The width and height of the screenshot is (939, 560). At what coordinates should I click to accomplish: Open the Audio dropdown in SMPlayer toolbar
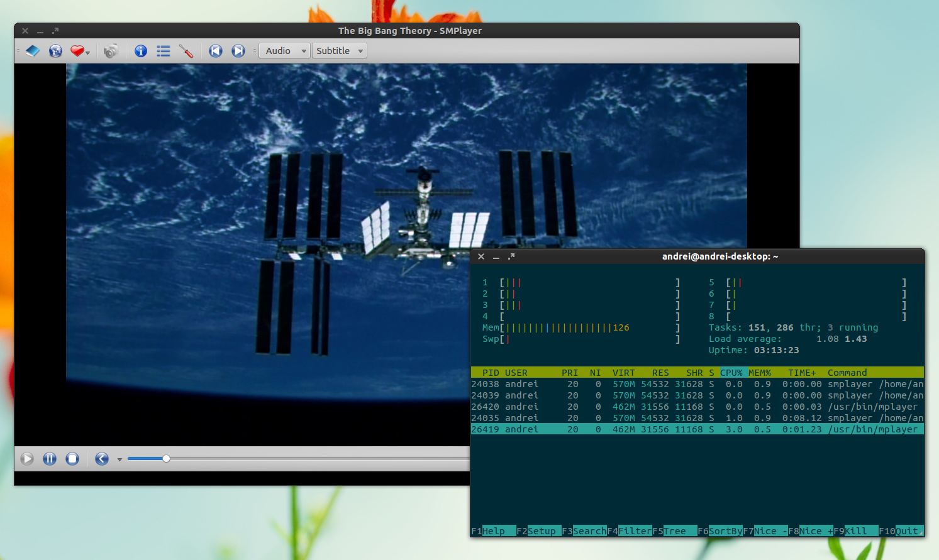coord(285,51)
